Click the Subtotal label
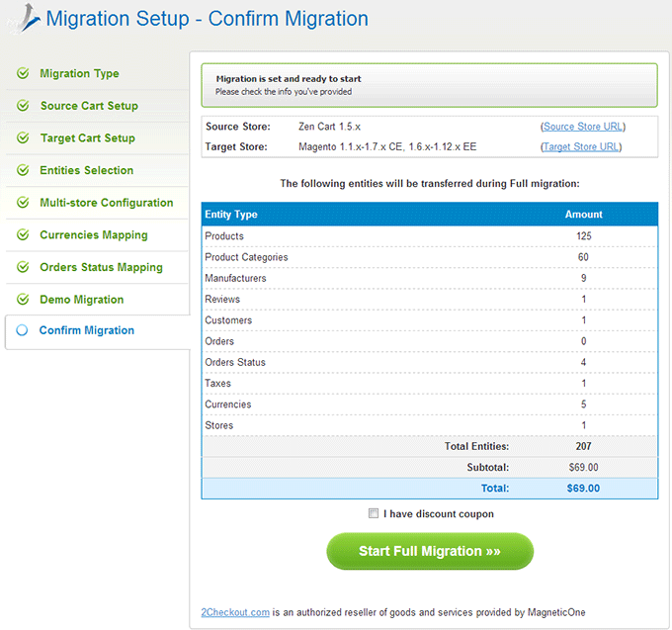 [488, 467]
